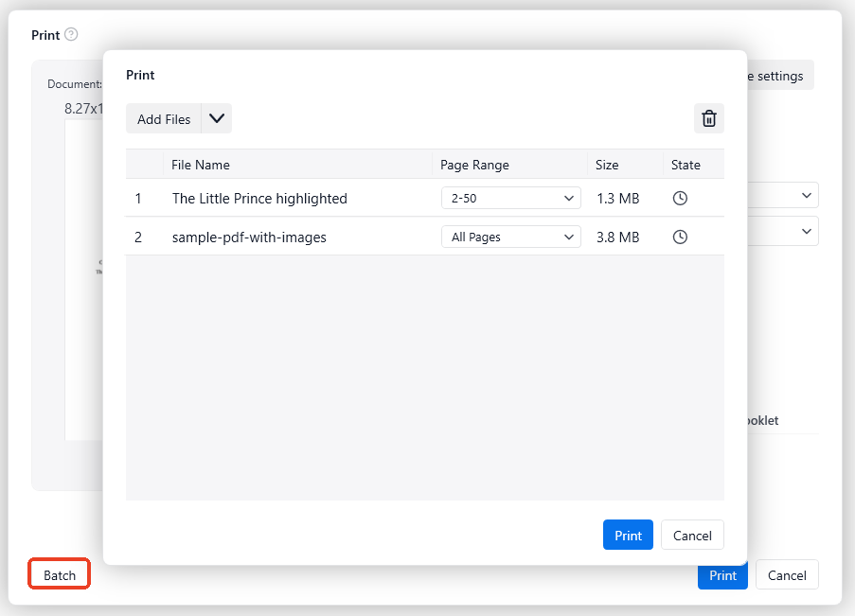This screenshot has height=616, width=855.
Task: Click the File Name column header
Action: coord(200,164)
